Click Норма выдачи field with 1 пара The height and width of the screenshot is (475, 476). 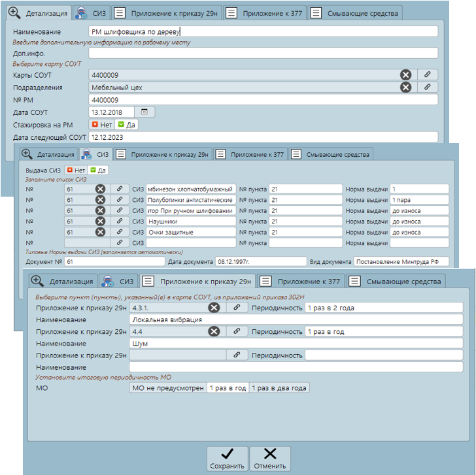[419, 200]
